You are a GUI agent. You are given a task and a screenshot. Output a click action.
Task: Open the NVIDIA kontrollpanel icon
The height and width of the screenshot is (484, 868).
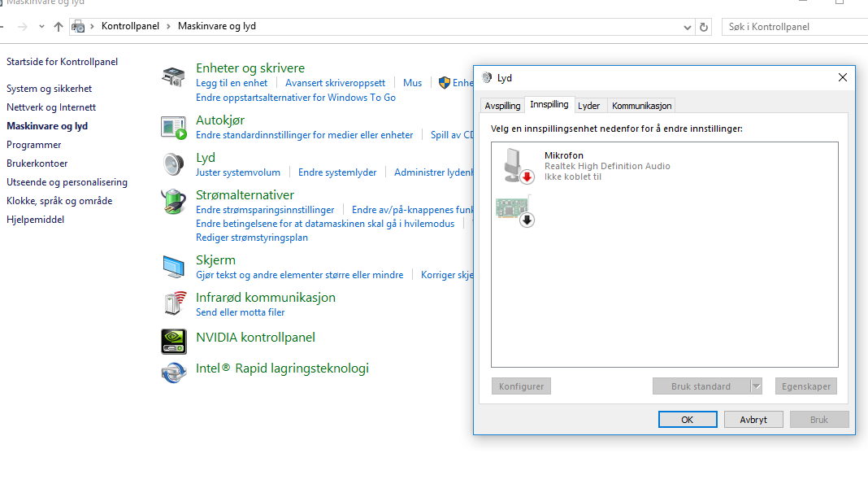[174, 341]
